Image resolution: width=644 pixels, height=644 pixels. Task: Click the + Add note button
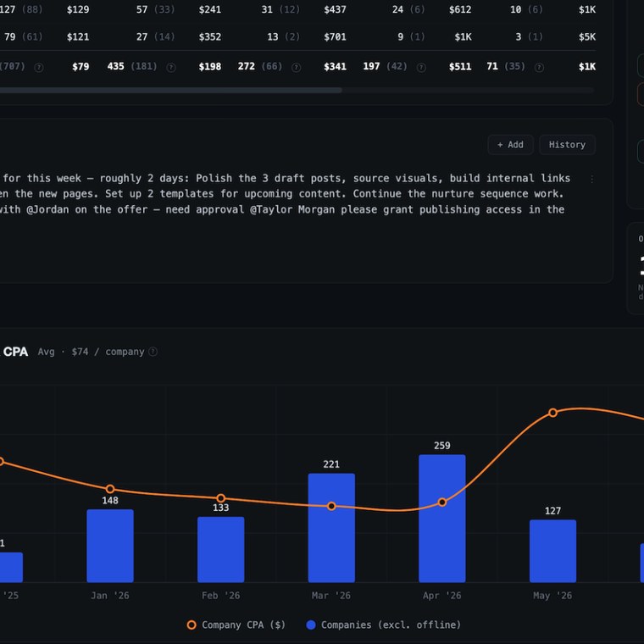pyautogui.click(x=510, y=145)
